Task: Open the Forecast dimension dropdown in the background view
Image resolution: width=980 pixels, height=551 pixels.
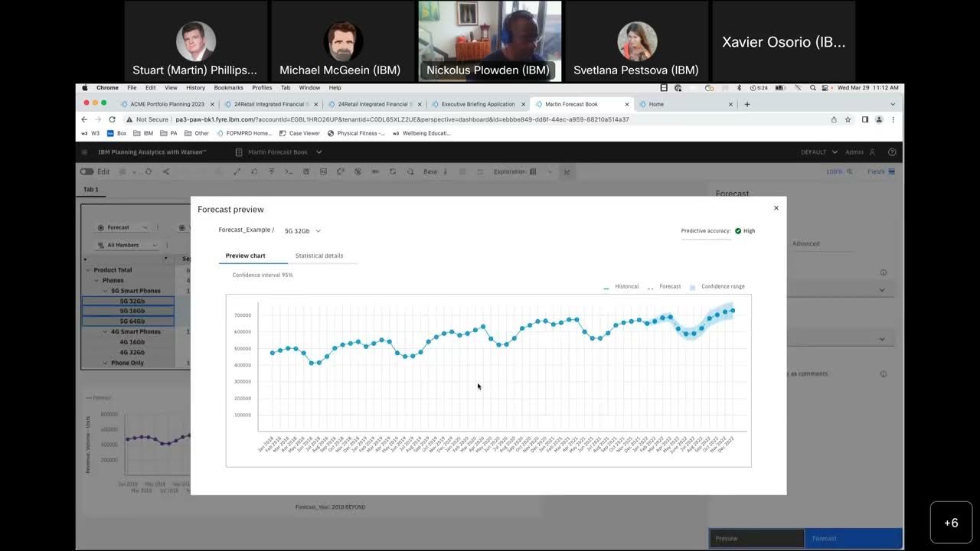Action: [123, 227]
